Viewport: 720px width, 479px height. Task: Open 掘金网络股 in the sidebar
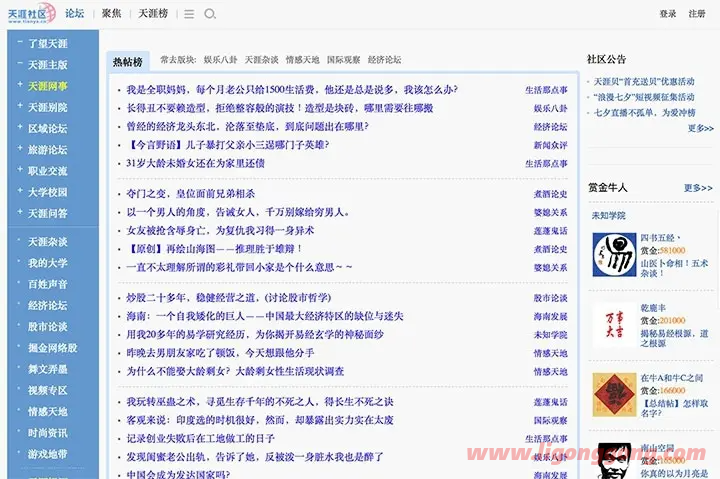pyautogui.click(x=53, y=348)
